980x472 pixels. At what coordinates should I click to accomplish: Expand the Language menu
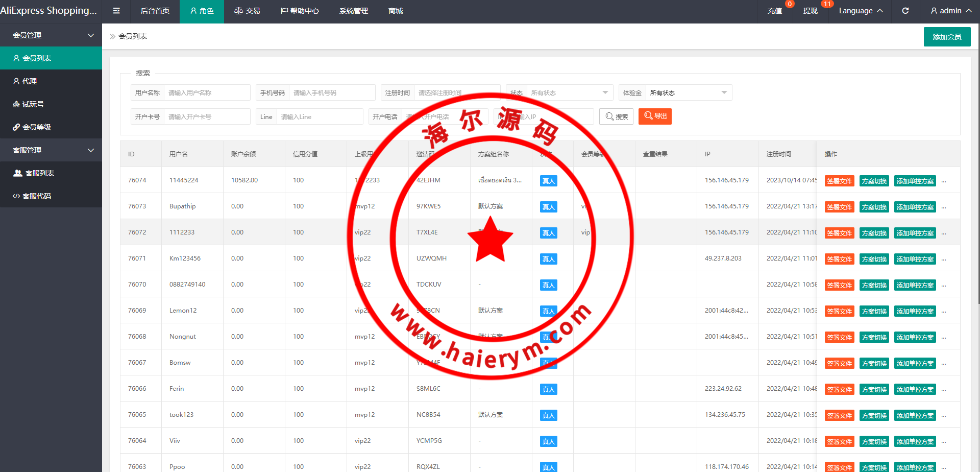tap(861, 11)
